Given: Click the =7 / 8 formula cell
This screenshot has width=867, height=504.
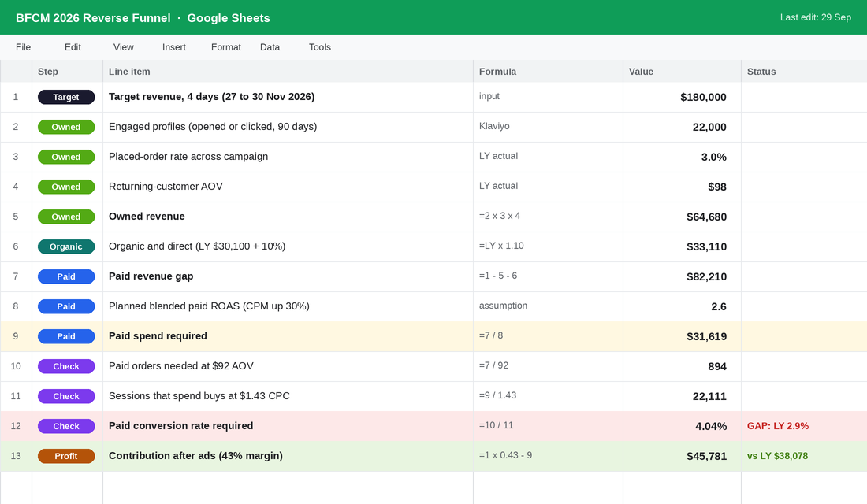Looking at the screenshot, I should [x=548, y=336].
